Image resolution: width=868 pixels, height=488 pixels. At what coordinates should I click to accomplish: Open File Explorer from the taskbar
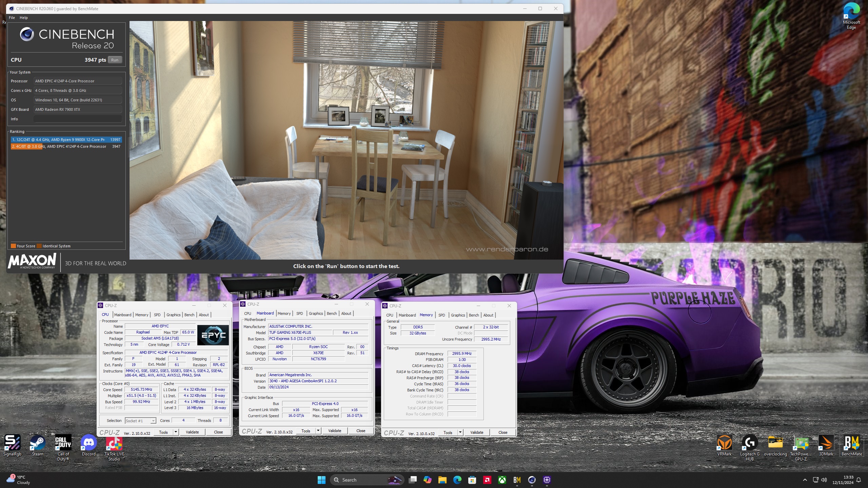pos(442,480)
